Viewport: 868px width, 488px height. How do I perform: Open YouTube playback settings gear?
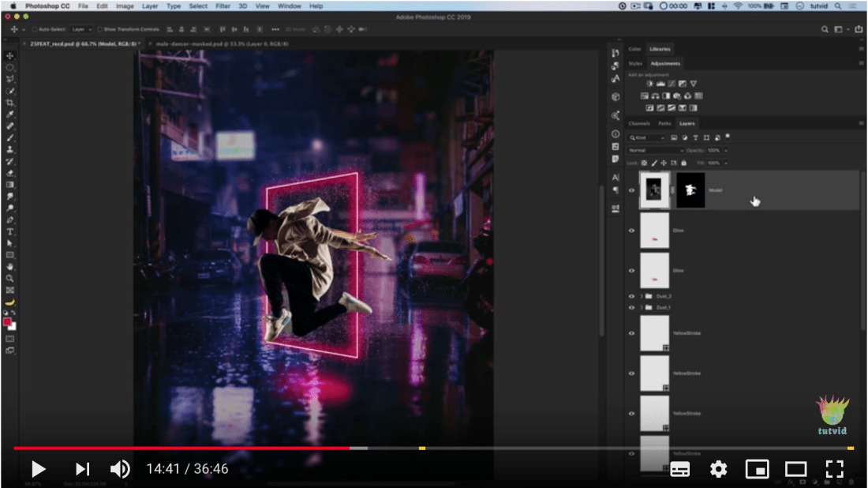(x=717, y=469)
